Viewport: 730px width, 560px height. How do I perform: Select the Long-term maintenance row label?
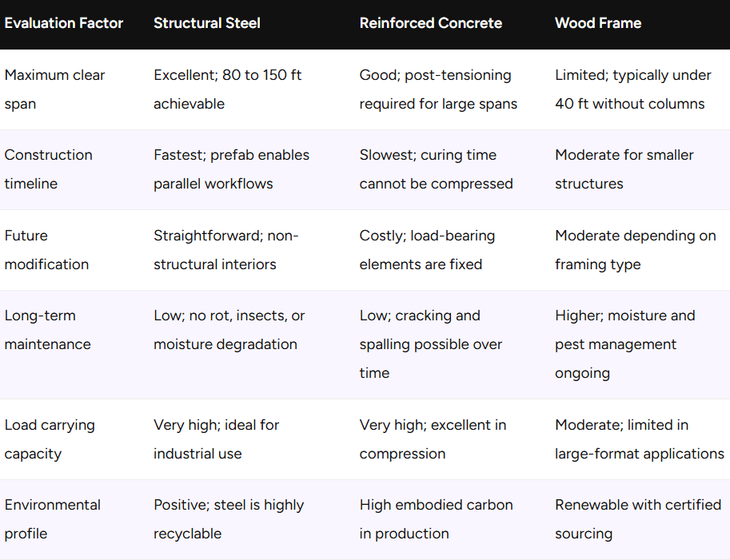[48, 330]
